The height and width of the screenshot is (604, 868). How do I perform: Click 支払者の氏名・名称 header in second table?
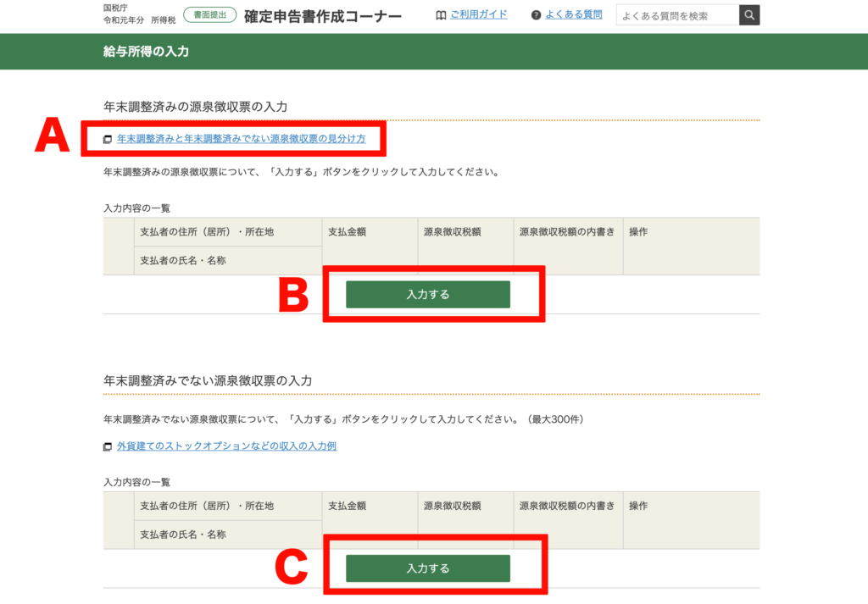click(183, 535)
